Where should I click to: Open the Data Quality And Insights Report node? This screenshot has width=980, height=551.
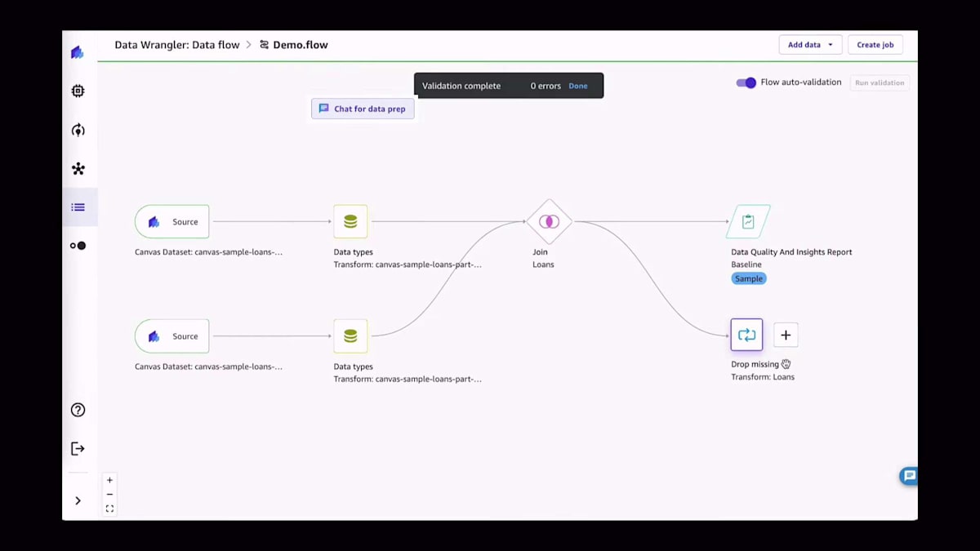pos(748,221)
